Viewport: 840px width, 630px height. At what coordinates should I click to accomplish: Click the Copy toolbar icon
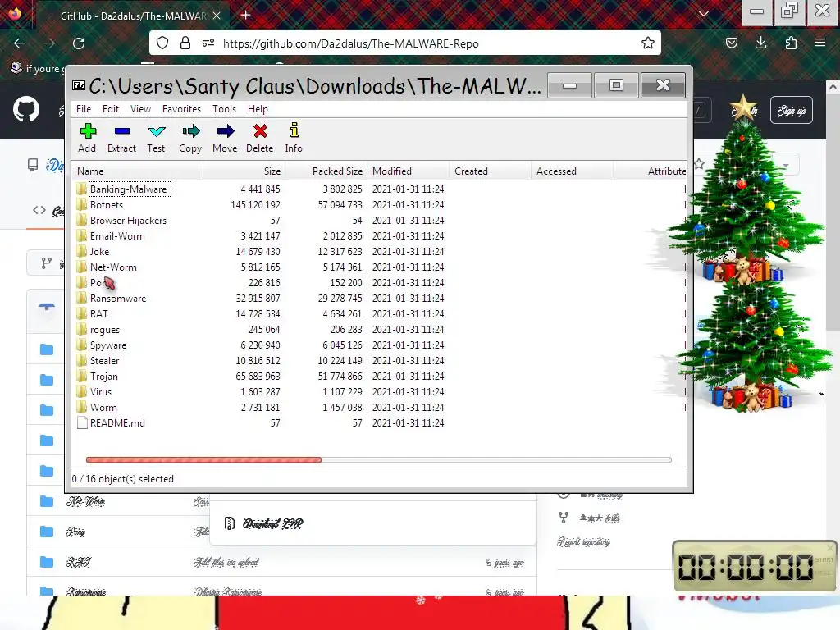coord(190,131)
